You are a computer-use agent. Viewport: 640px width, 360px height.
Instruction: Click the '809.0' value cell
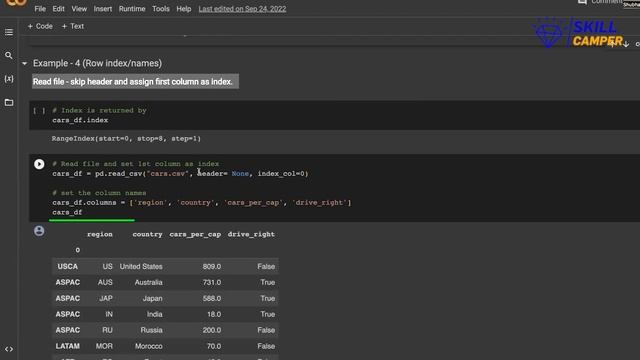[212, 267]
